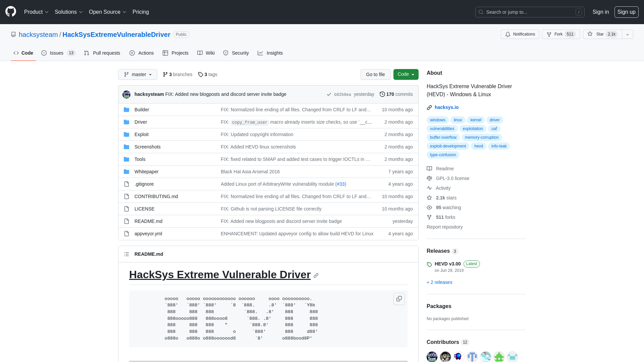Image resolution: width=644 pixels, height=362 pixels.
Task: Select the buffer-overflow topic tag
Action: [x=443, y=137]
